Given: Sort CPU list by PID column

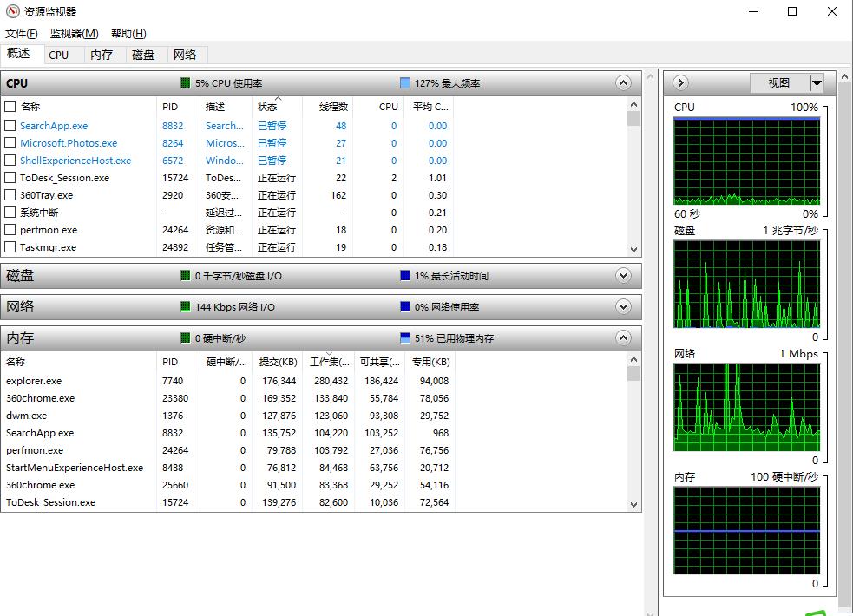Looking at the screenshot, I should (x=178, y=107).
